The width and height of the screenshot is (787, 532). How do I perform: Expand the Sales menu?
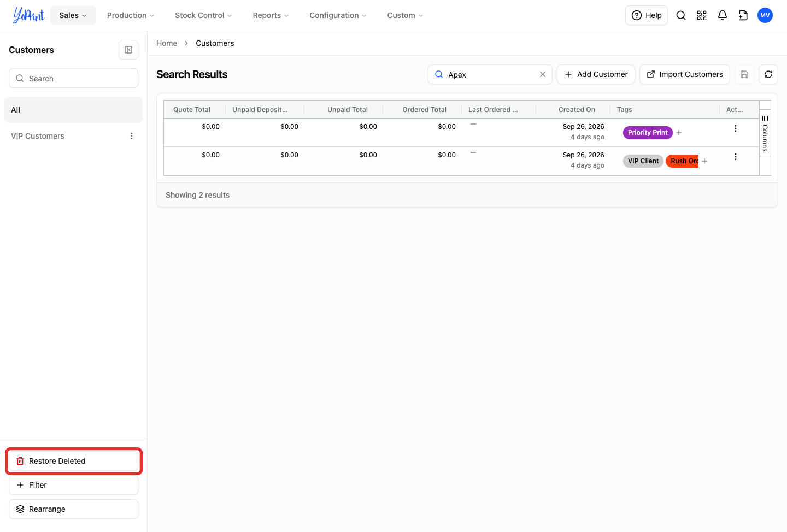click(73, 15)
